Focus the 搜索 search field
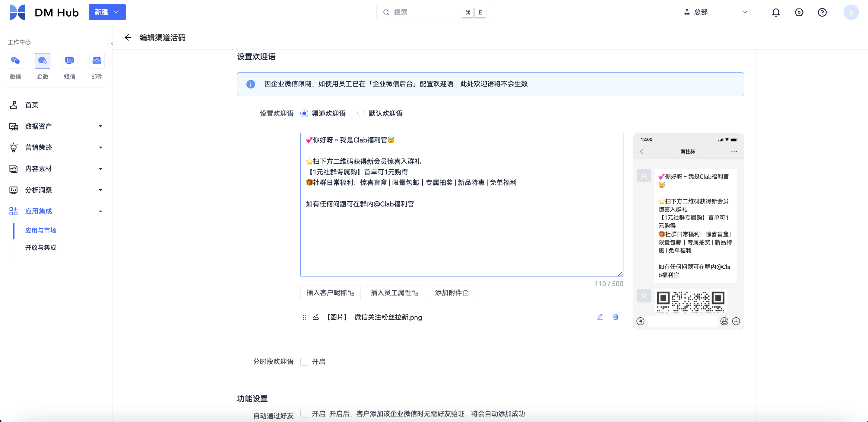The image size is (868, 422). coord(434,12)
